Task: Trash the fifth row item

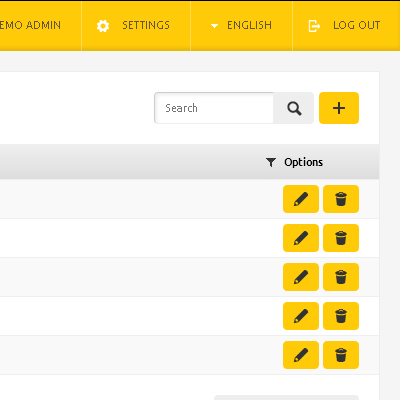Action: (341, 355)
